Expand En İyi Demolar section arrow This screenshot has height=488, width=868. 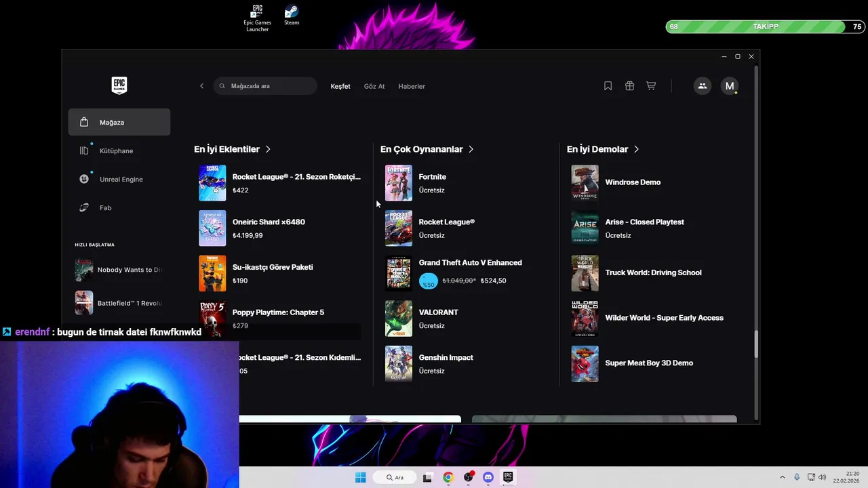[636, 149]
